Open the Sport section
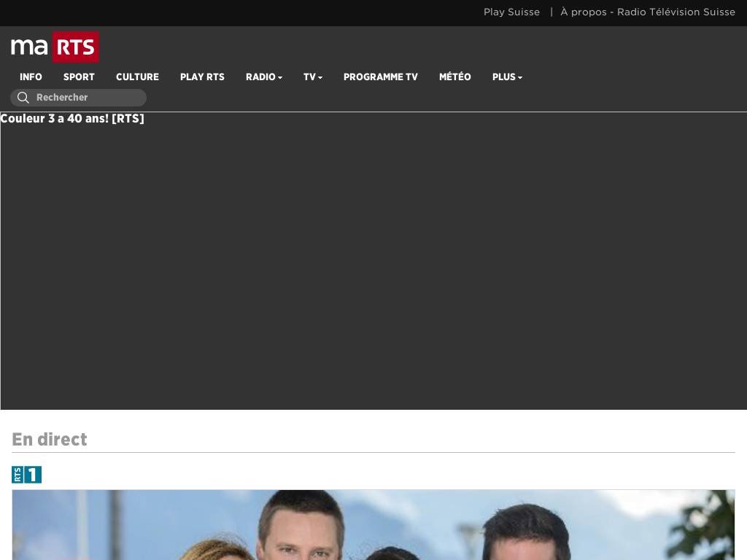This screenshot has height=560, width=747. pos(79,77)
